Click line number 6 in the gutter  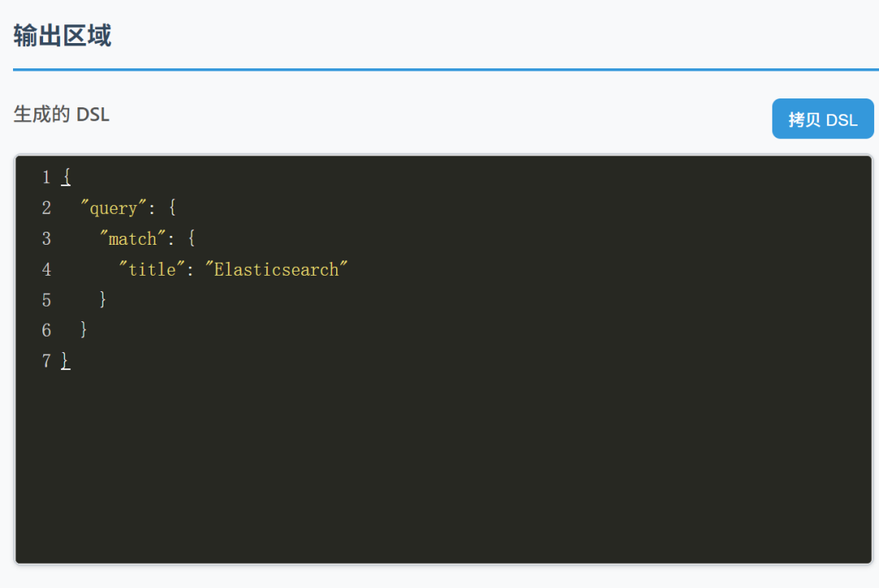tap(46, 330)
